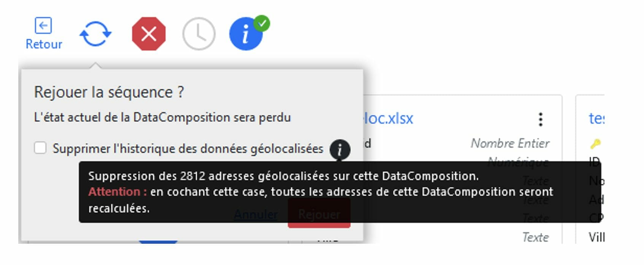644x265 pixels.
Task: Select the Vill field row
Action: click(x=596, y=237)
